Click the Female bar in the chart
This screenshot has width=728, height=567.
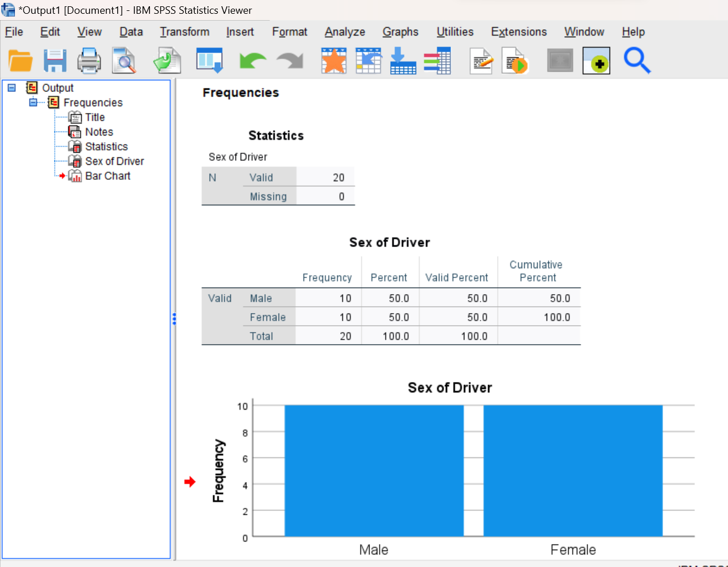pyautogui.click(x=573, y=471)
